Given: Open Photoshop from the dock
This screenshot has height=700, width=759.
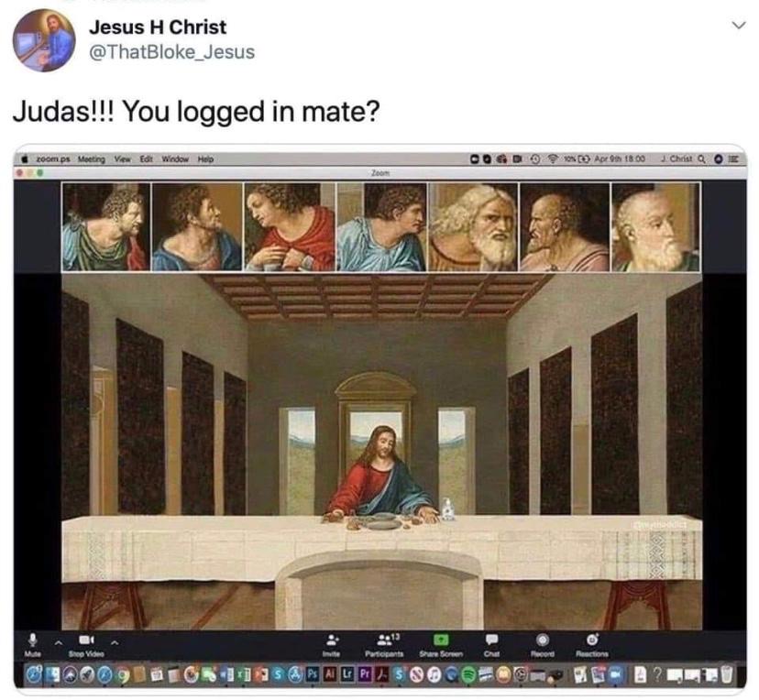Looking at the screenshot, I should (x=313, y=673).
